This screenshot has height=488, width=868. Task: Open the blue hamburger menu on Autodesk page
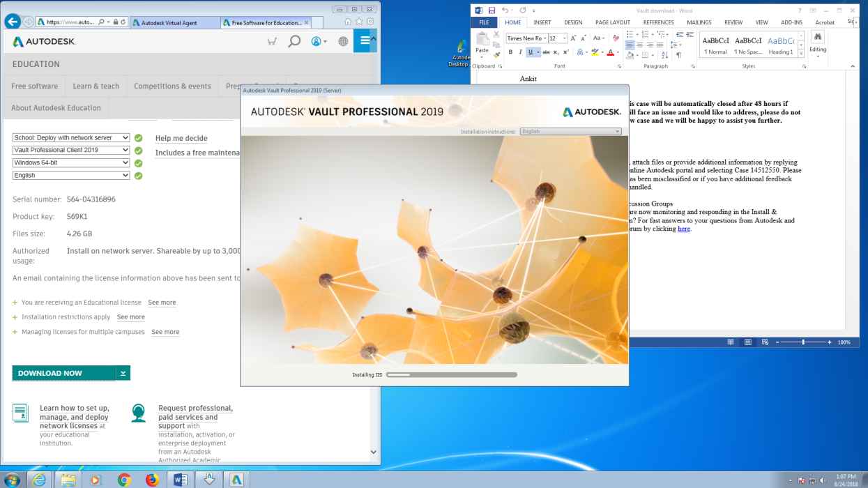coord(364,42)
